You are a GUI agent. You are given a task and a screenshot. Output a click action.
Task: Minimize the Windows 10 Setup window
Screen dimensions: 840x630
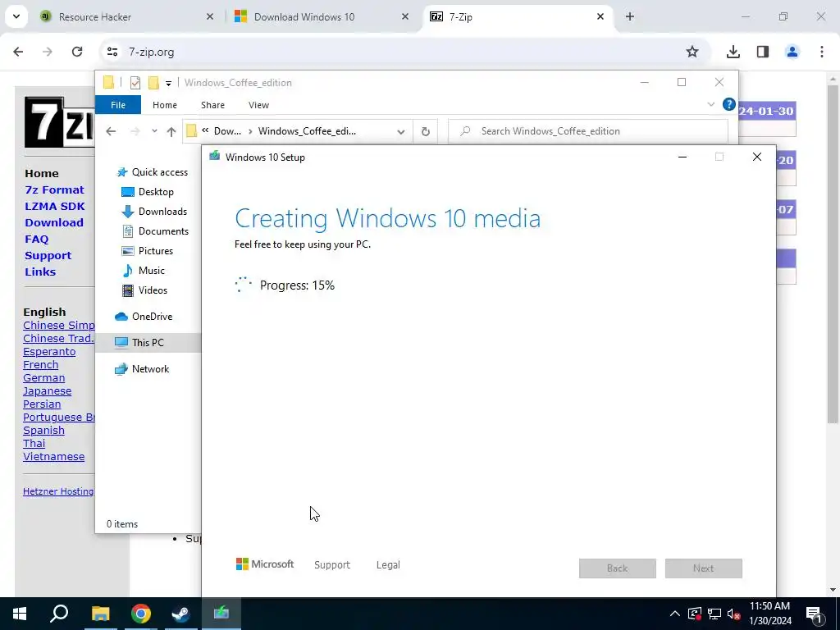click(x=682, y=157)
